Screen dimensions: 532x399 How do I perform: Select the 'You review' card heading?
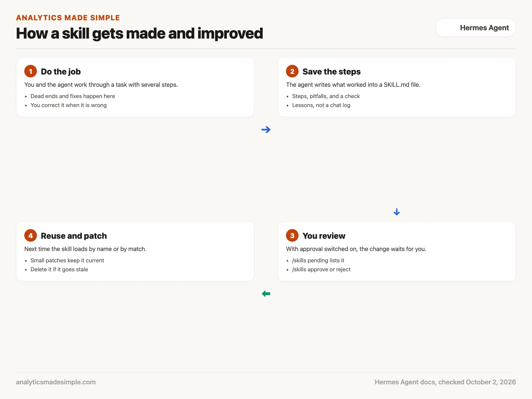(x=324, y=236)
